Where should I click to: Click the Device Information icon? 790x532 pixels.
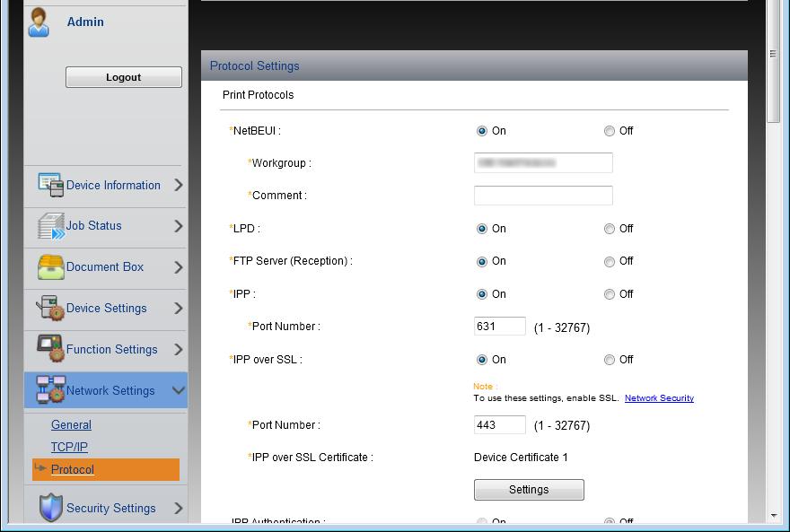pyautogui.click(x=51, y=185)
